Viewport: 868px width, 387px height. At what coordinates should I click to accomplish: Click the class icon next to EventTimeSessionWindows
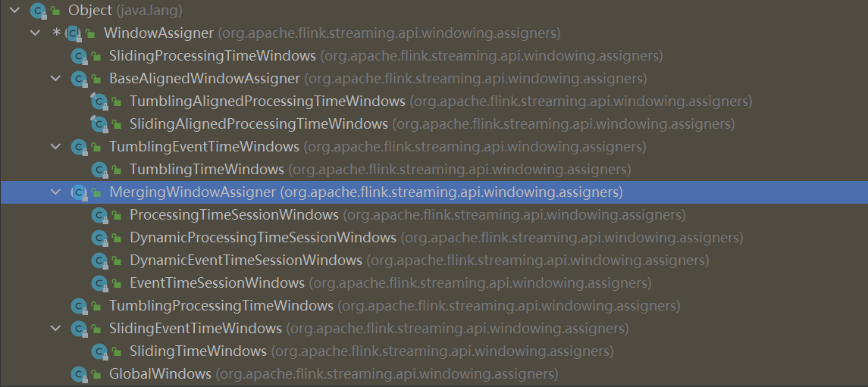99,283
